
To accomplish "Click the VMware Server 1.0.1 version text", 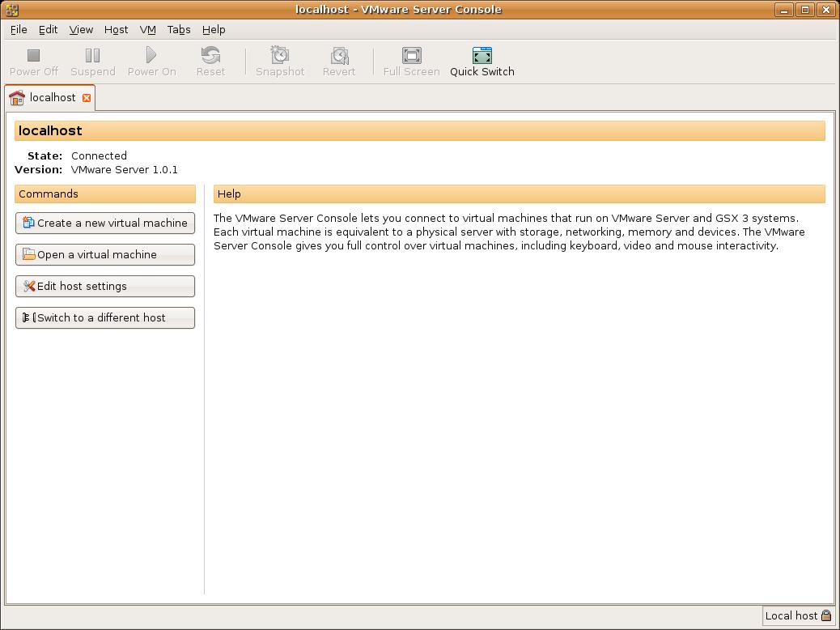I will (x=125, y=170).
